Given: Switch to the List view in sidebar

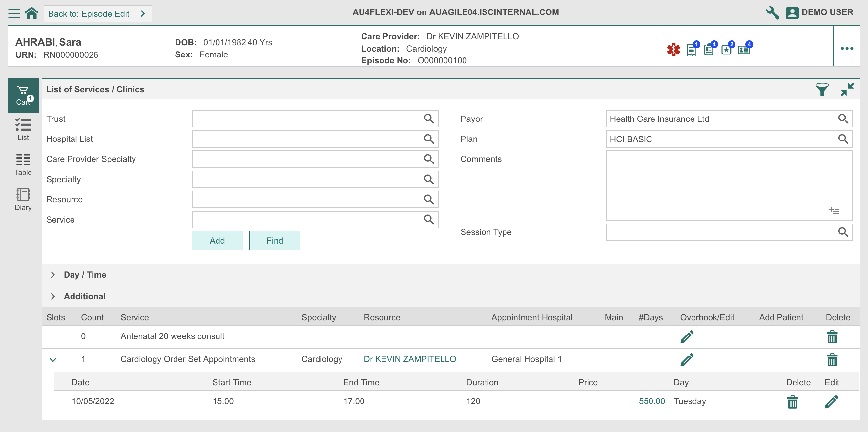Looking at the screenshot, I should [23, 129].
